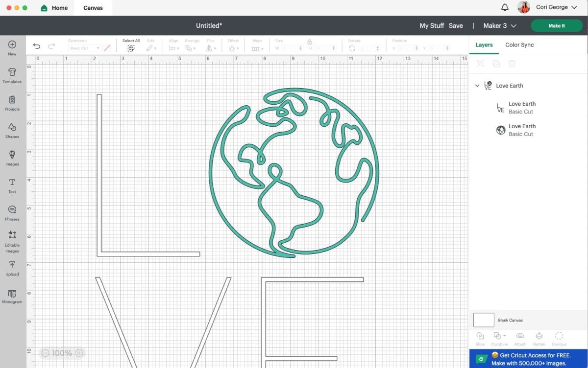Click the 100% zoom level
The image size is (588, 368).
coord(62,353)
